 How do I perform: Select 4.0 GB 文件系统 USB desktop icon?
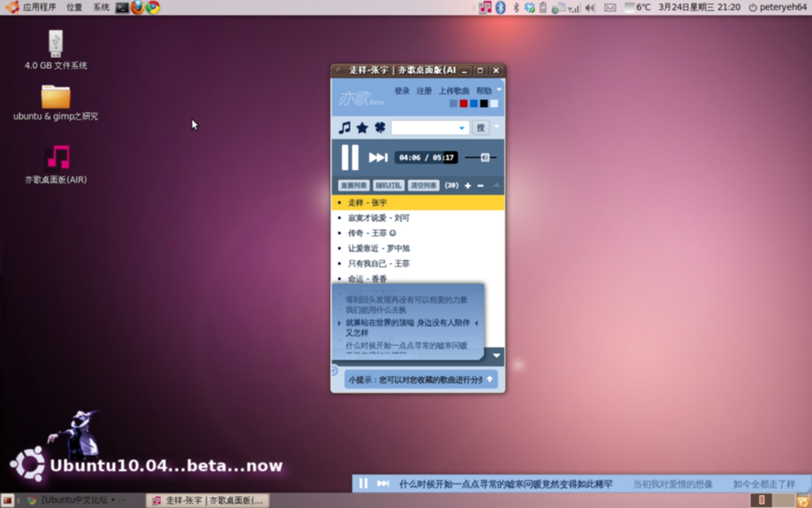pyautogui.click(x=56, y=50)
